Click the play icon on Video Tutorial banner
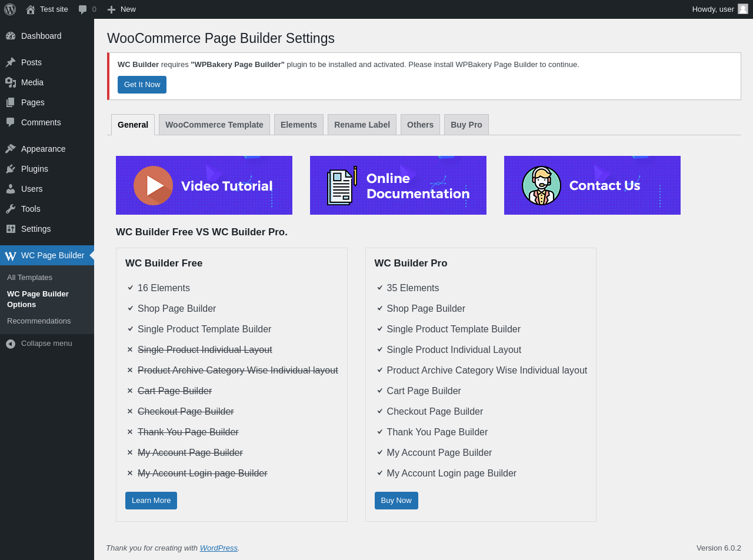 [x=153, y=185]
